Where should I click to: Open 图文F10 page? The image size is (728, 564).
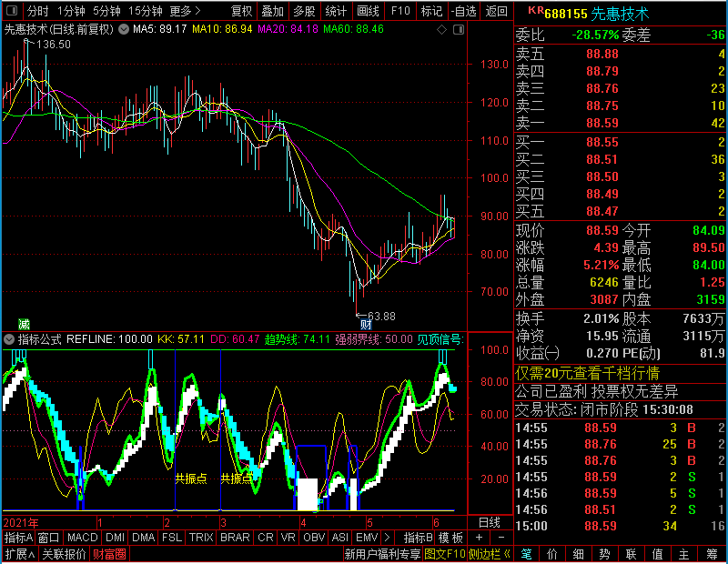(x=445, y=554)
